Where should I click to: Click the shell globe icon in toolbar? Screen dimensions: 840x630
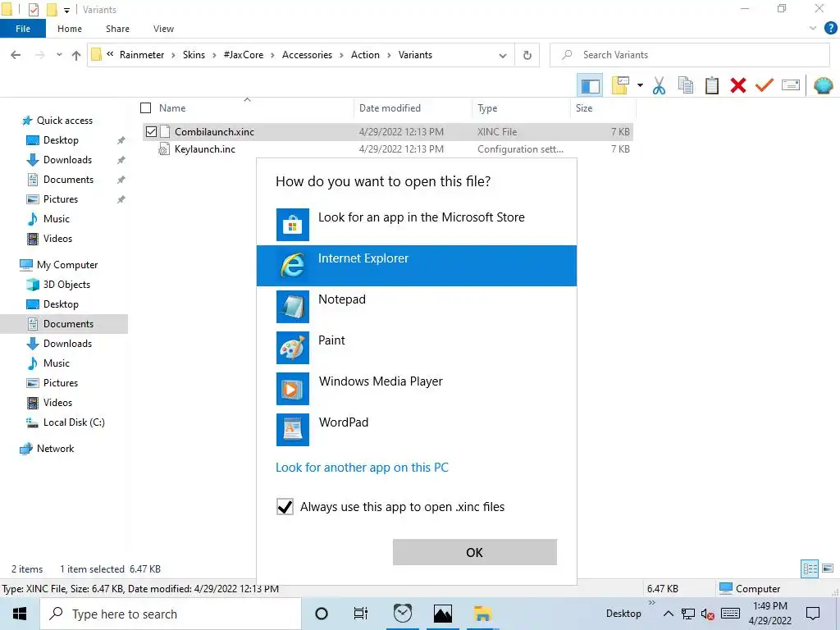[x=823, y=85]
